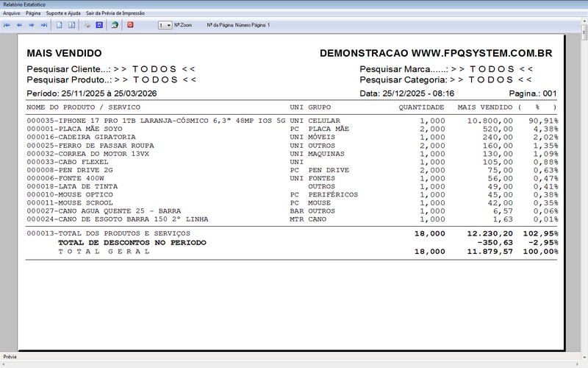This screenshot has width=588, height=368.
Task: Open the Suporte e Ajuda menu
Action: (x=63, y=13)
